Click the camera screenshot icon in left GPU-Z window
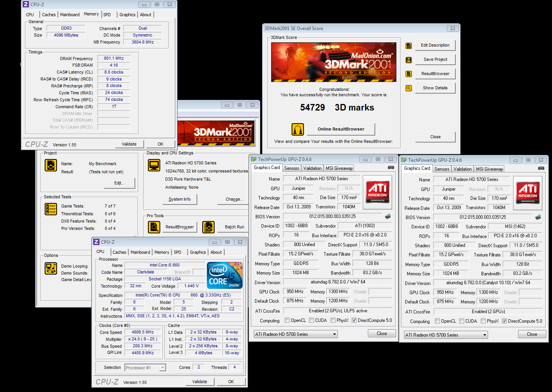 [x=391, y=168]
